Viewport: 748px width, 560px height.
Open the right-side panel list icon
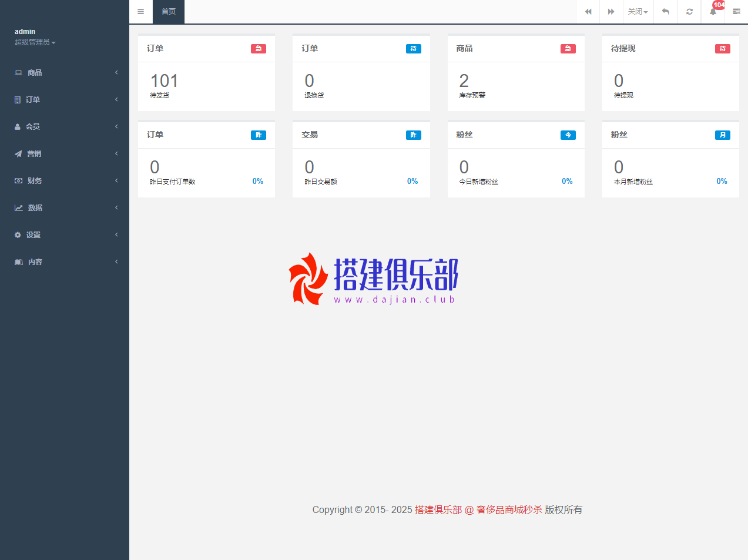736,12
